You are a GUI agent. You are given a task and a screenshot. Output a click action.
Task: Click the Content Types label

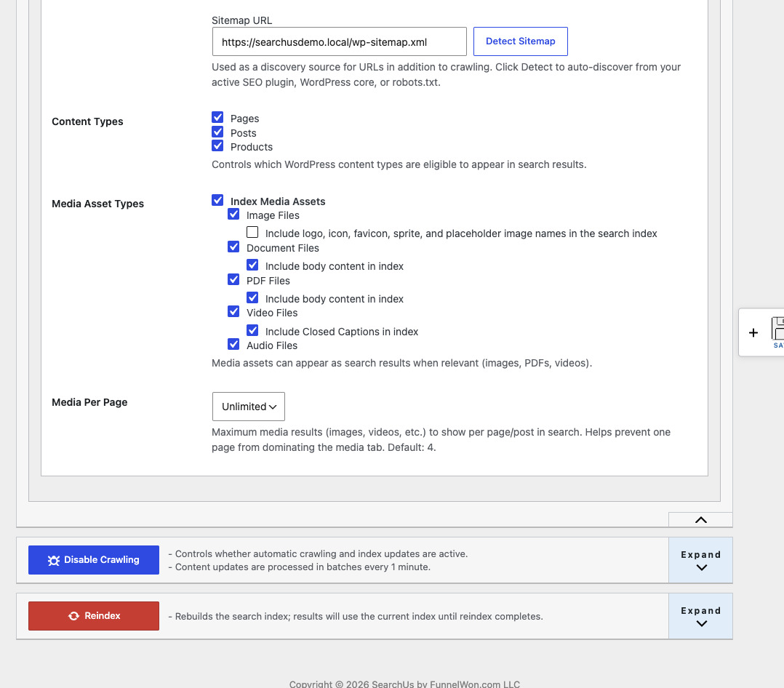[87, 121]
